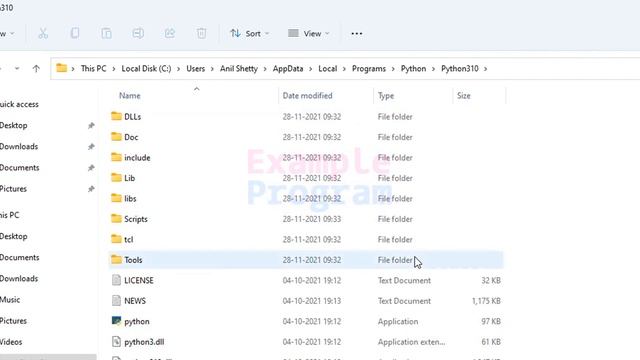Sort by Size column header
Viewport: 640px width, 360px height.
tap(464, 96)
